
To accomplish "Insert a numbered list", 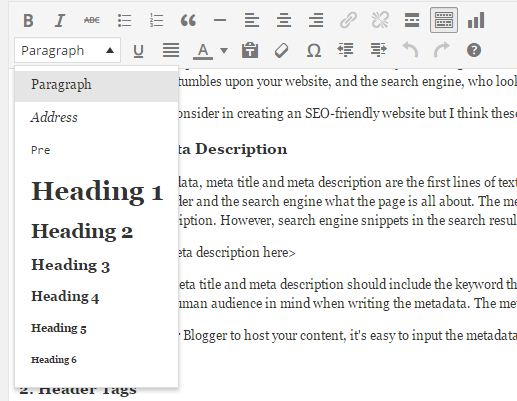I will 156,21.
